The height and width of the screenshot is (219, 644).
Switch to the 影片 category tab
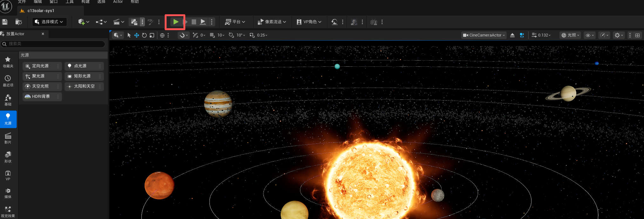click(8, 138)
